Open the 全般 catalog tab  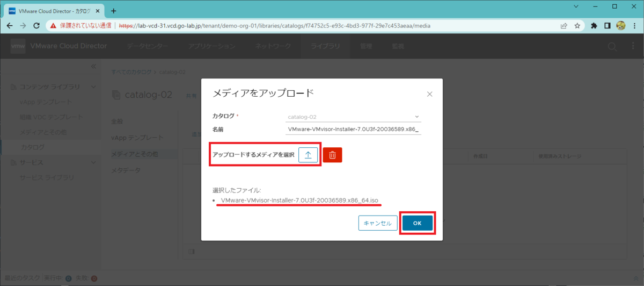tap(117, 121)
